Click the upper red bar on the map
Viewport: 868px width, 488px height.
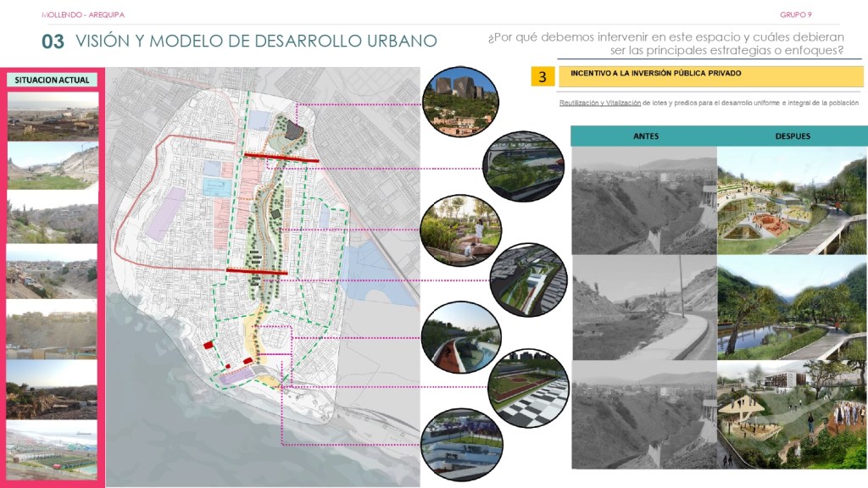[281, 157]
